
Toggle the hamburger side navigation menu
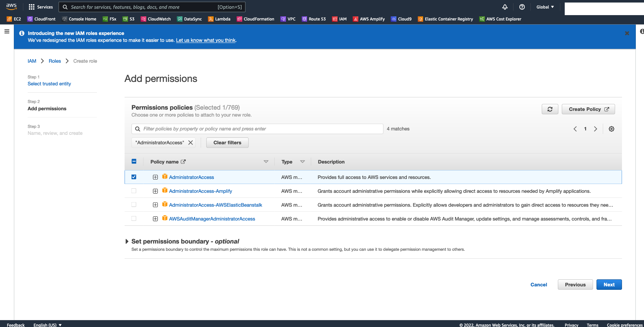point(7,32)
